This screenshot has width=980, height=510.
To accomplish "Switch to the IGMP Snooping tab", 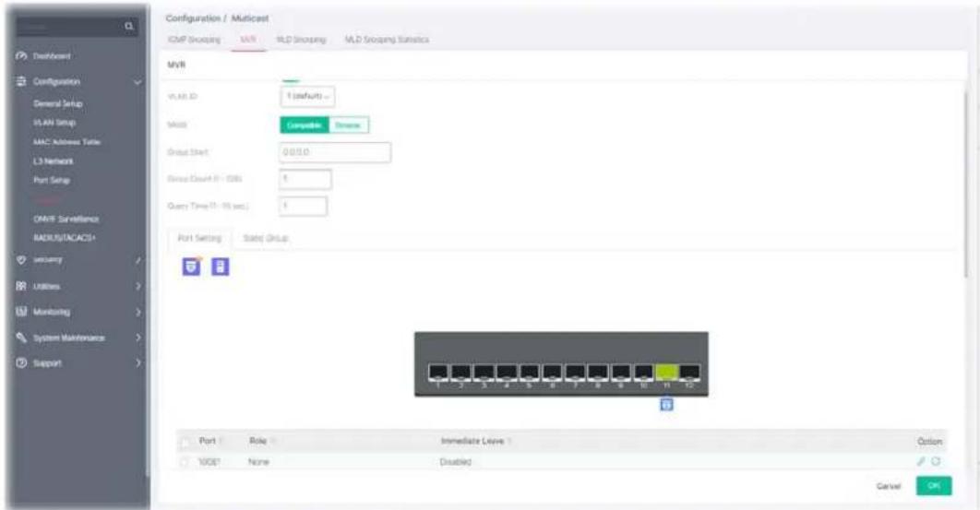I will point(194,40).
